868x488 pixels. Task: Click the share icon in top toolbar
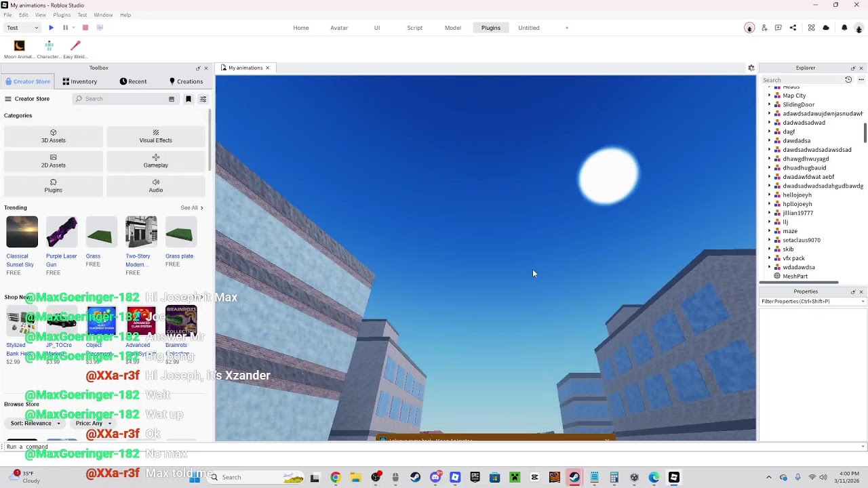coord(793,28)
